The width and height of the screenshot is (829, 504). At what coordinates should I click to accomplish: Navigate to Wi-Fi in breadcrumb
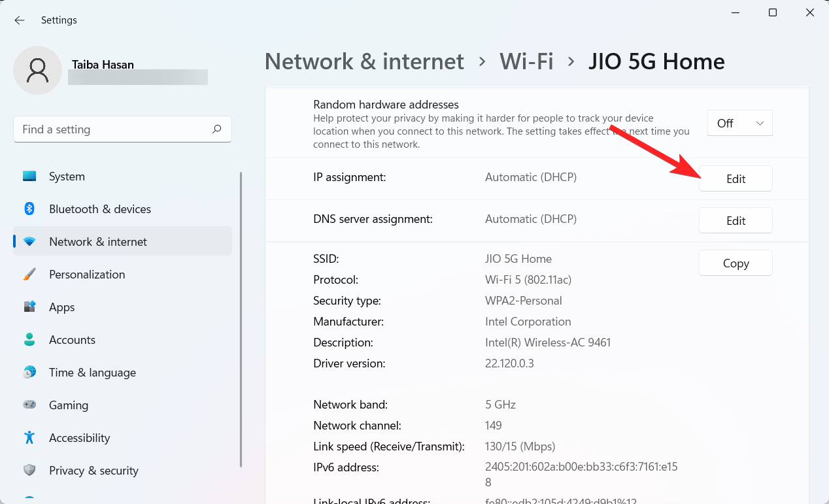click(x=526, y=61)
